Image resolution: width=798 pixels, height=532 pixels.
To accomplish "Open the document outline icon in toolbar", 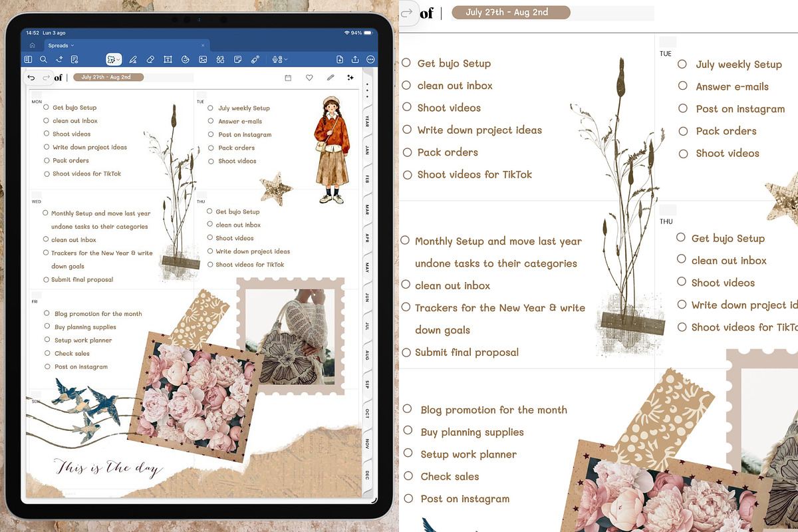I will pos(74,59).
